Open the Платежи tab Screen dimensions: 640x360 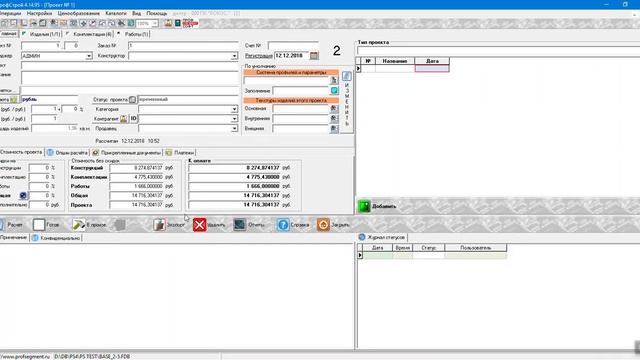click(180, 153)
